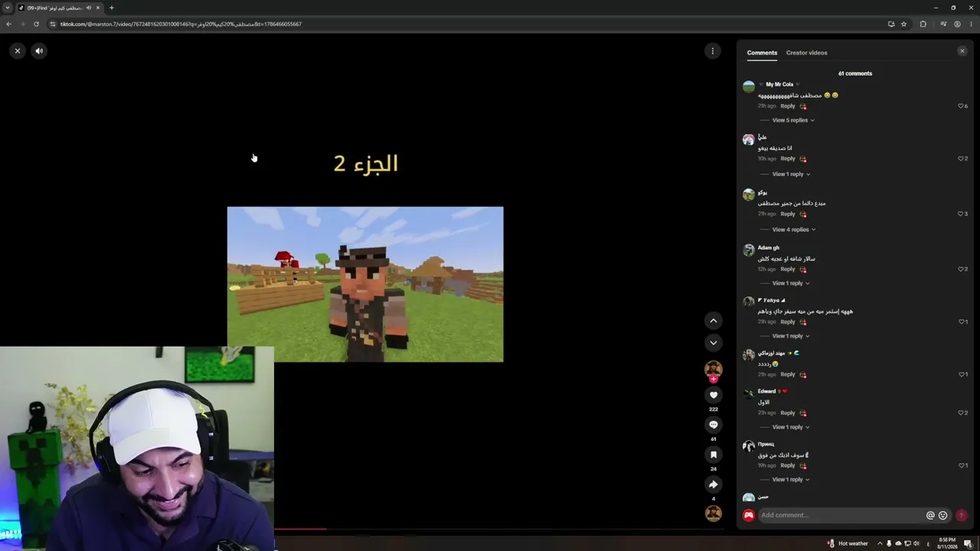Expand View 4 replies under يوكو's comment
The image size is (980, 551).
click(794, 230)
